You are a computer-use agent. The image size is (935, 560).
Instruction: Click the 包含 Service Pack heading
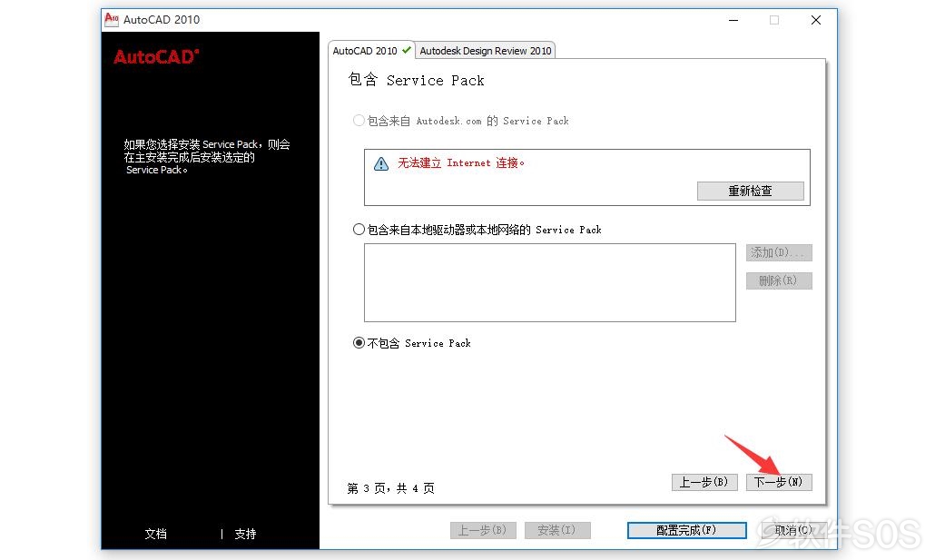coord(417,80)
